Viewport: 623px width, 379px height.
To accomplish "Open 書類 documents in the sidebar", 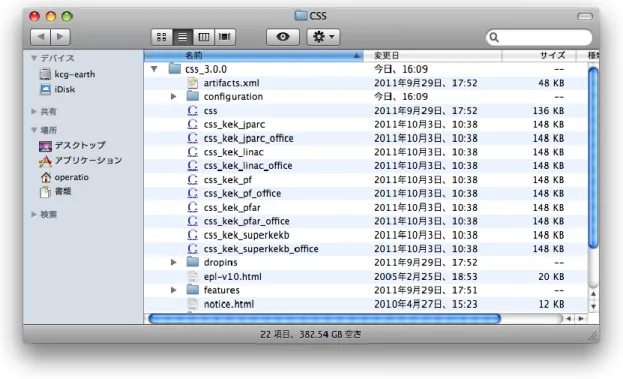I will [x=55, y=191].
